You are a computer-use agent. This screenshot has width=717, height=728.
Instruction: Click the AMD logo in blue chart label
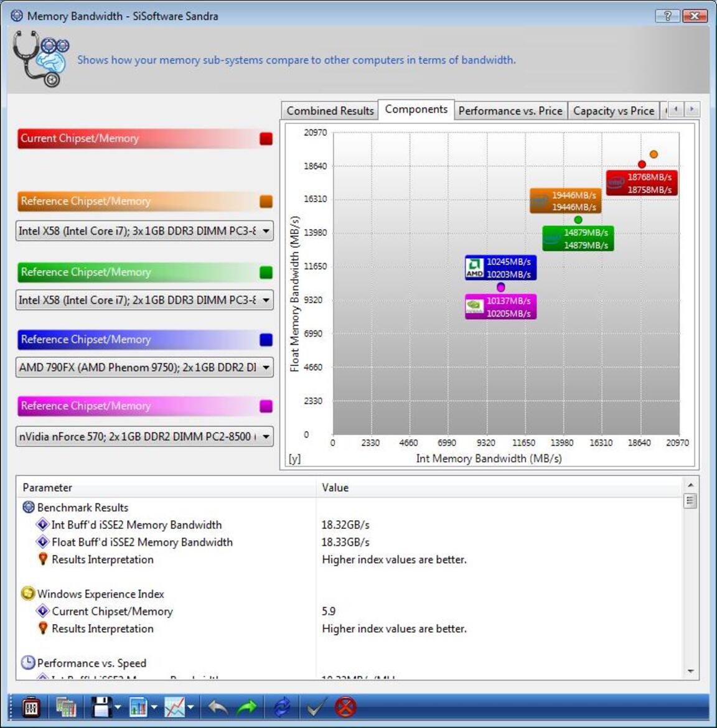[475, 268]
